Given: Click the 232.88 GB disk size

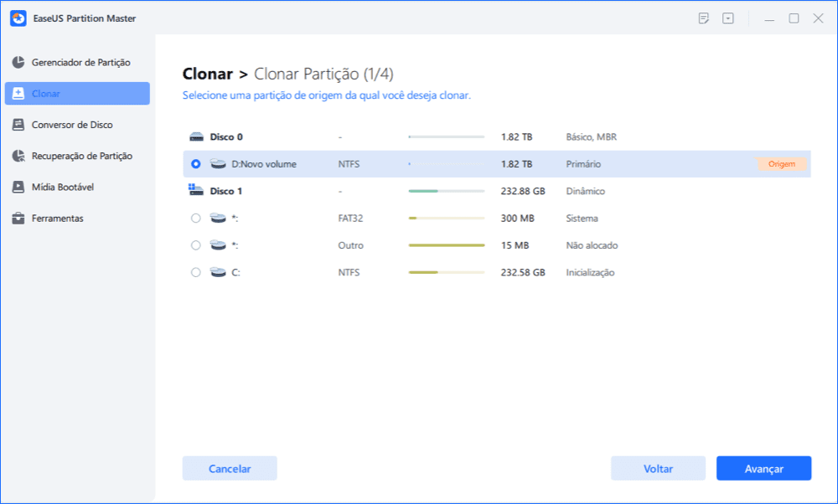Looking at the screenshot, I should coord(523,191).
